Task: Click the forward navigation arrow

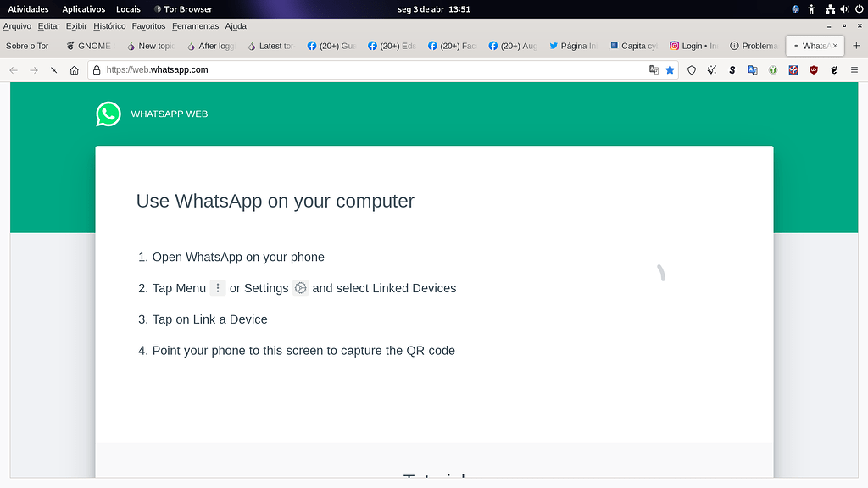Action: point(34,70)
